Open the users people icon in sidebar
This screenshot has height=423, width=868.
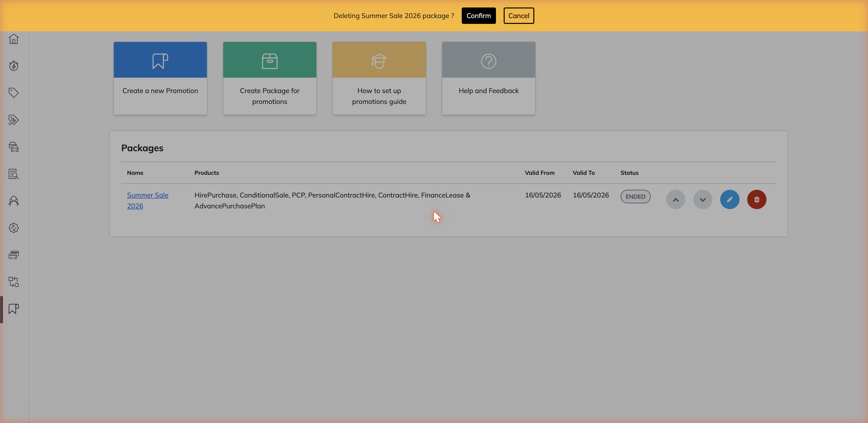(x=14, y=201)
